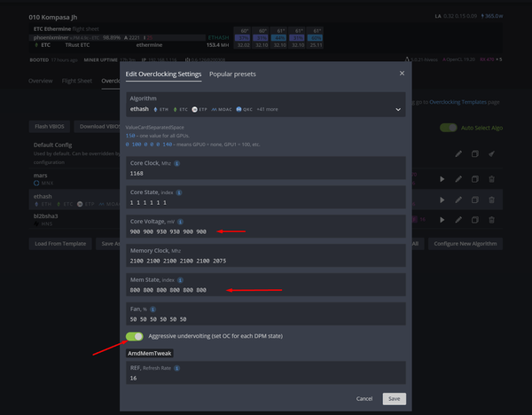
Task: Toggle Aggressive undervolting switch
Action: click(x=135, y=337)
